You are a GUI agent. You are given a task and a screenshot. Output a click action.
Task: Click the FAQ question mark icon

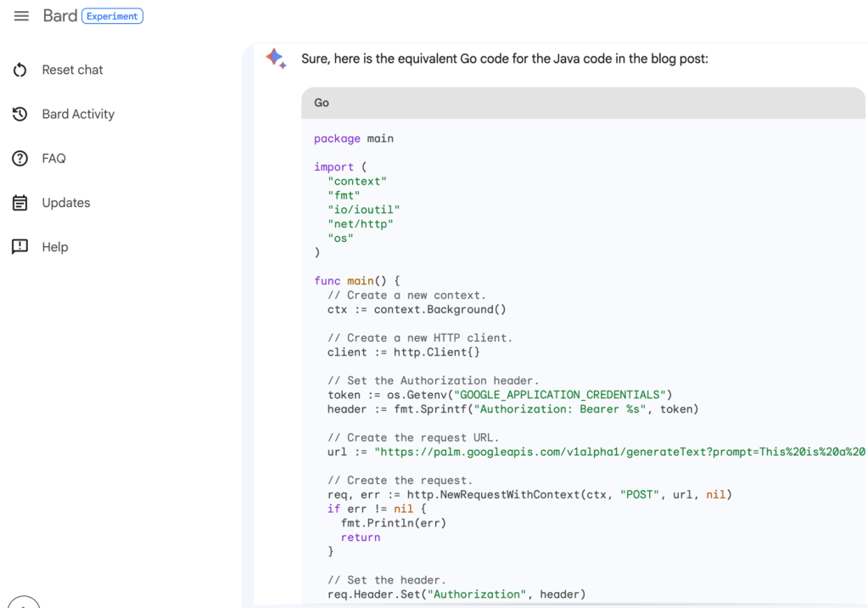point(20,159)
